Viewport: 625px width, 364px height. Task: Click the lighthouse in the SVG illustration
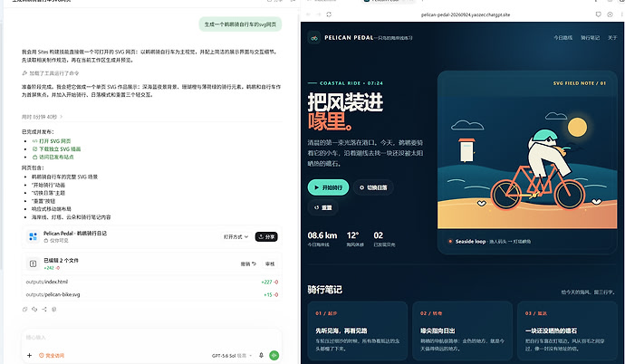(x=466, y=149)
